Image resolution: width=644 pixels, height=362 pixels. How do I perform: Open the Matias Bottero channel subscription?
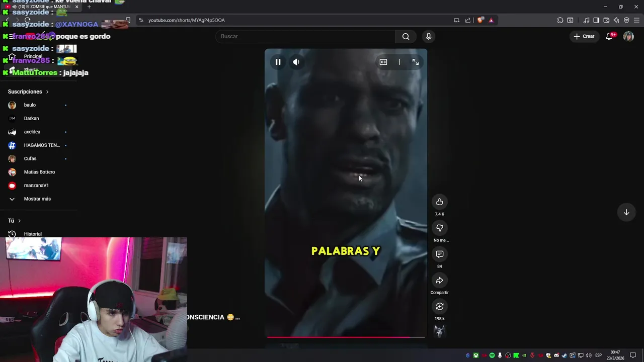click(39, 172)
